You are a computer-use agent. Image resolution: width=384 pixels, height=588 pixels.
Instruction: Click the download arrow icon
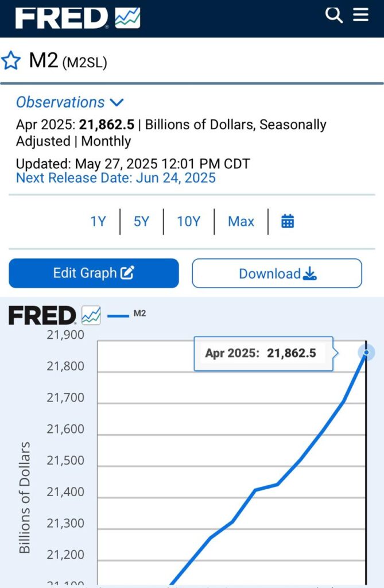(310, 274)
